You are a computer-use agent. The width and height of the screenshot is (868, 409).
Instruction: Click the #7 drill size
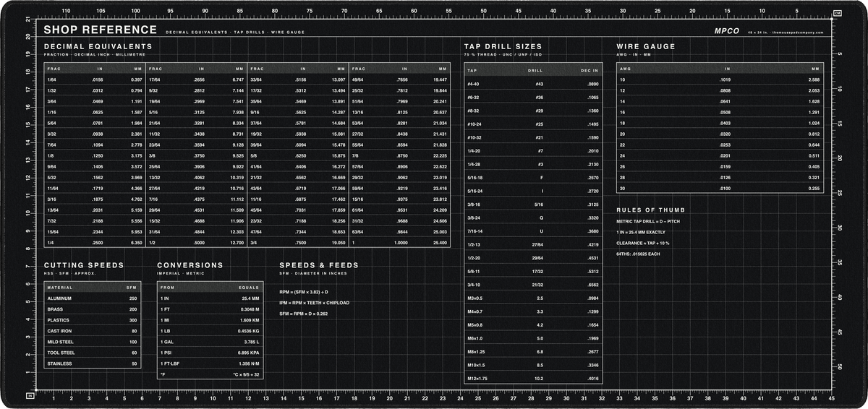pos(540,150)
